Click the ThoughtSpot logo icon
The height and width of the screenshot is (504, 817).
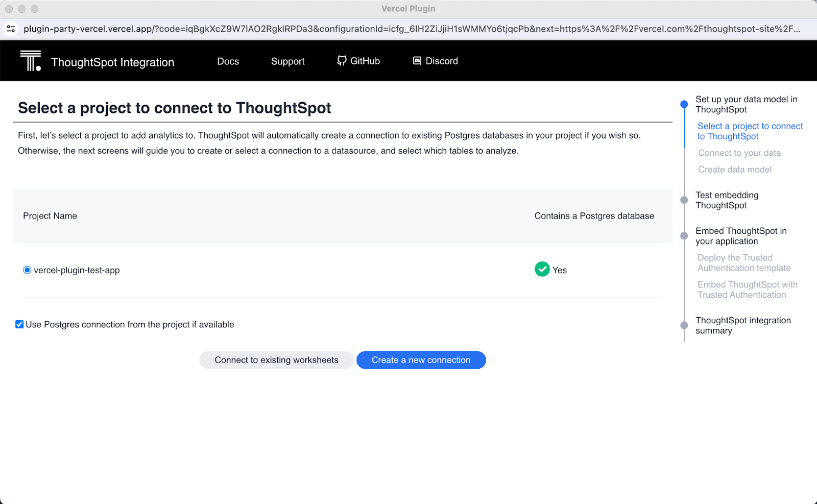[31, 61]
